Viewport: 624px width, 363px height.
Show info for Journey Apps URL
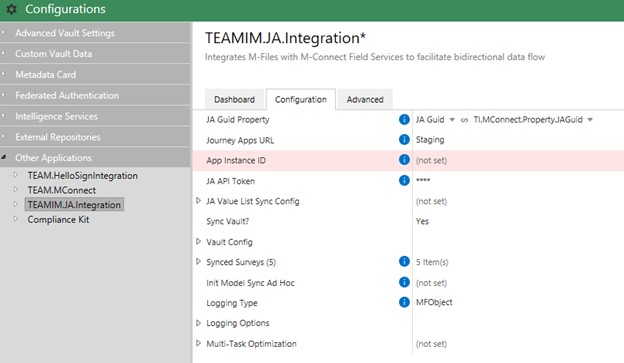[x=404, y=140]
